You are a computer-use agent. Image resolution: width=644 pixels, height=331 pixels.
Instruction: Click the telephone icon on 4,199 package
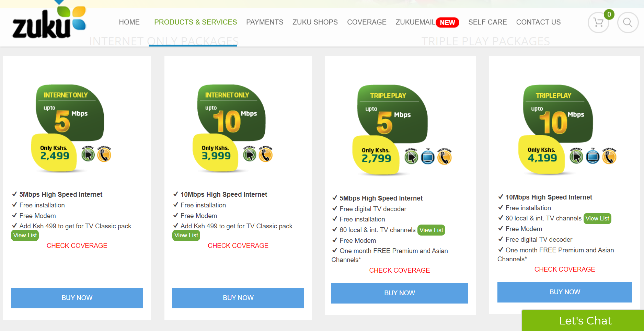point(609,156)
